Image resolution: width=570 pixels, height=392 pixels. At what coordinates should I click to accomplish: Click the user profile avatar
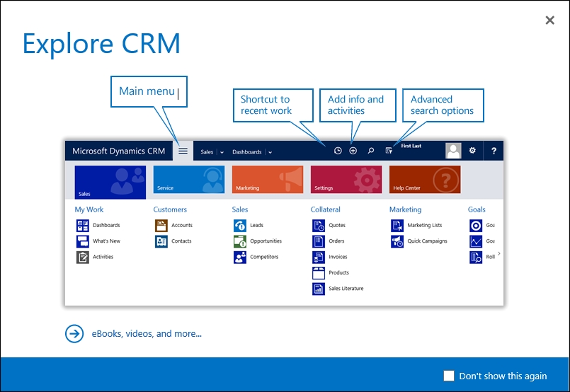point(453,151)
